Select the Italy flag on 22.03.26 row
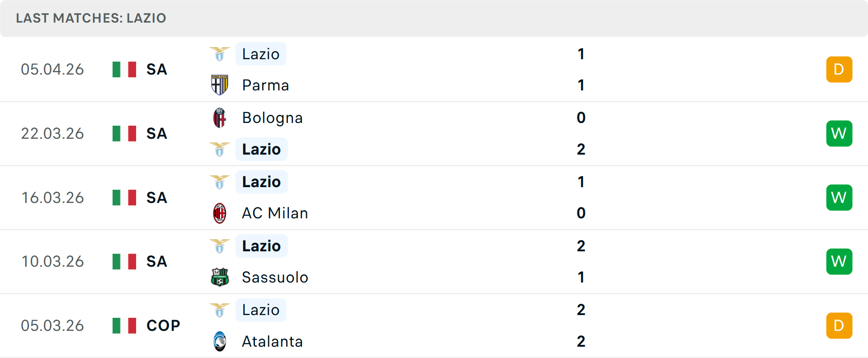This screenshot has width=868, height=358. pos(124,133)
